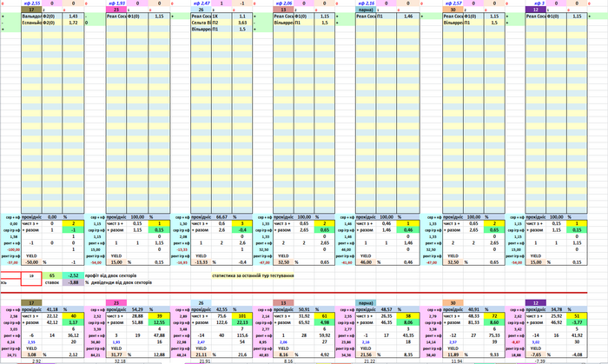Select the teal '-2,52' profit cell

pos(73,275)
